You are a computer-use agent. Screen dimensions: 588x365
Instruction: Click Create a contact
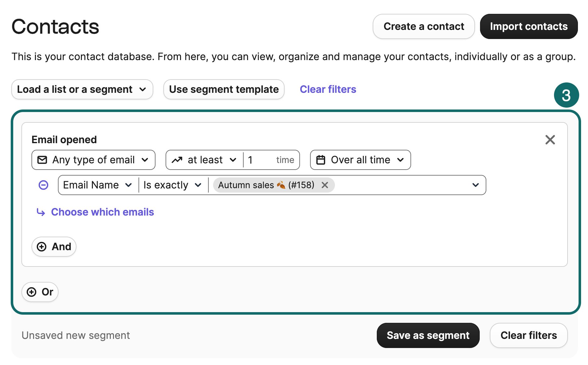pyautogui.click(x=423, y=26)
